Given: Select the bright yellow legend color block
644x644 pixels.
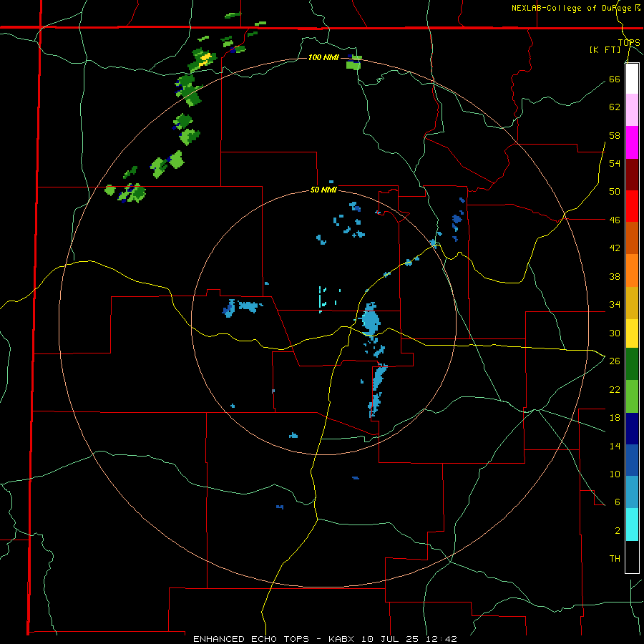Looking at the screenshot, I should click(x=632, y=333).
